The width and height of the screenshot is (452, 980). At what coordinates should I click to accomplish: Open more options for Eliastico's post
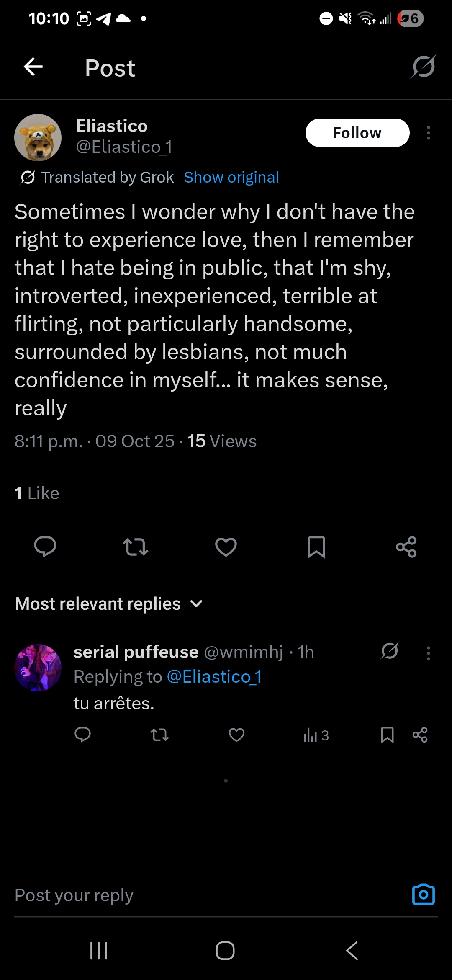click(428, 133)
